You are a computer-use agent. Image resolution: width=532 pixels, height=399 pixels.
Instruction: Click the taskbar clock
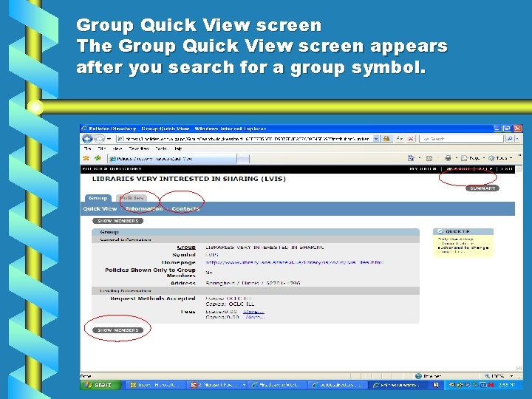(507, 385)
